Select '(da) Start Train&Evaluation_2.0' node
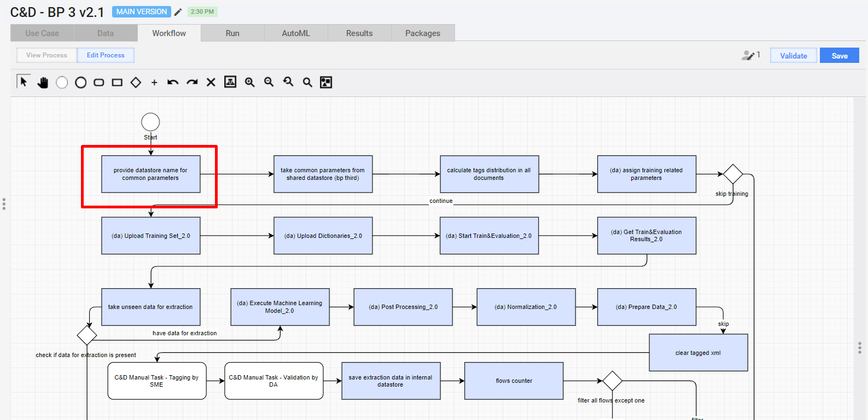Screen dimensions: 868x420 click(x=490, y=236)
